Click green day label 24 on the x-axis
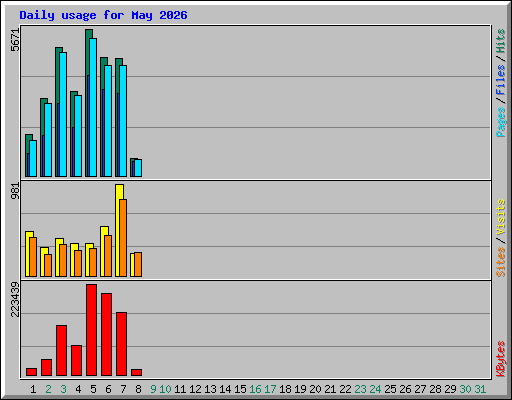 tap(375, 389)
